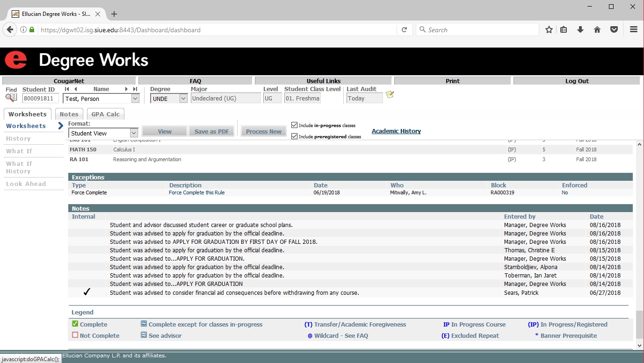Switch to the GPA Calc tab
Screen dimensions: 644x363
[105, 114]
